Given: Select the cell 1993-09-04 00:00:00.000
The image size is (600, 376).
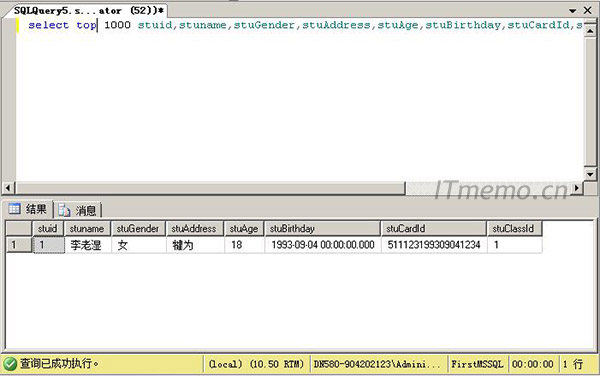Looking at the screenshot, I should click(x=323, y=245).
